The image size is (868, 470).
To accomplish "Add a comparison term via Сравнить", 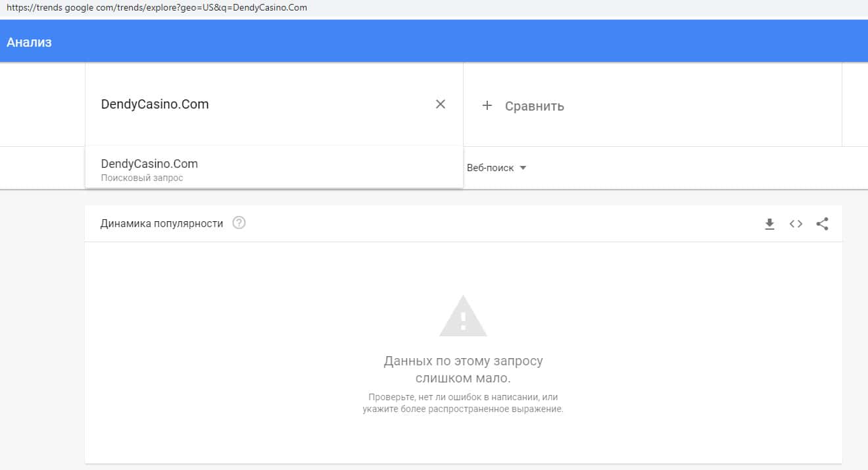I will (534, 106).
